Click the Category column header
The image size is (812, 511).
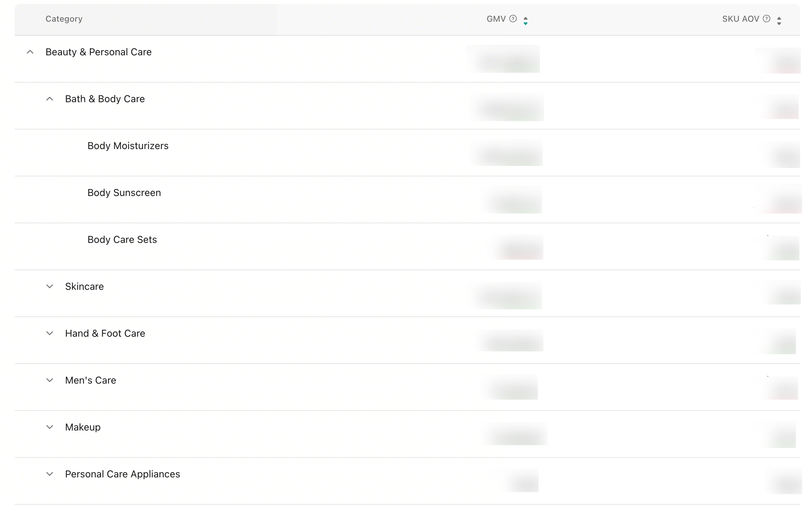[64, 19]
